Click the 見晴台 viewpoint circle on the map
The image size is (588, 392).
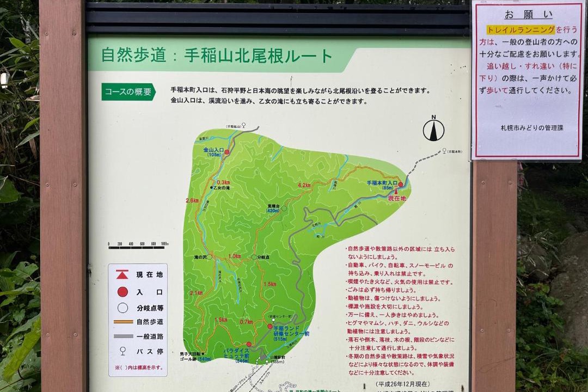pos(284,209)
